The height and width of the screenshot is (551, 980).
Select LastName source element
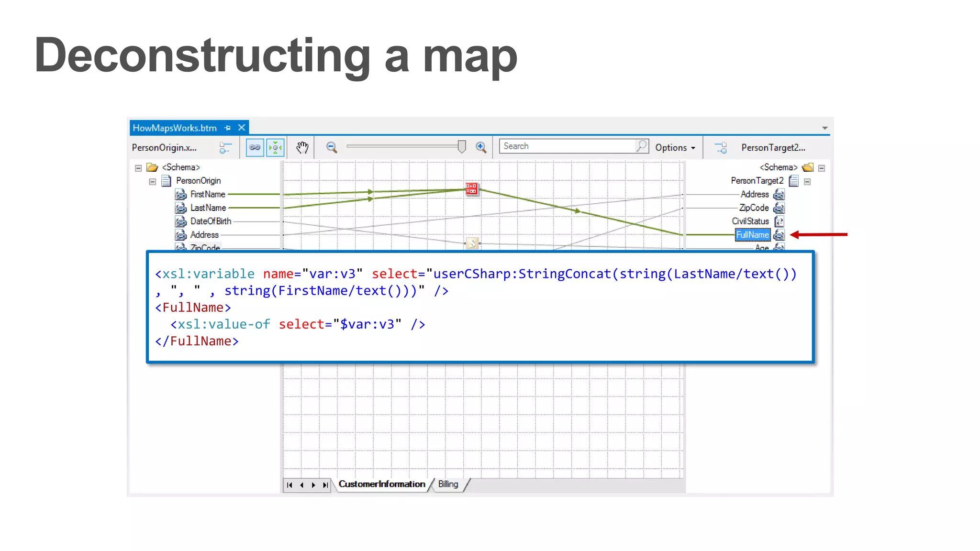click(208, 208)
